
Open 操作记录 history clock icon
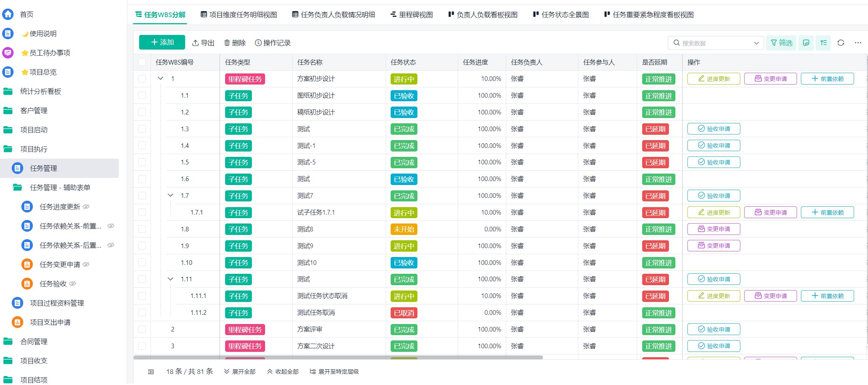[x=258, y=43]
